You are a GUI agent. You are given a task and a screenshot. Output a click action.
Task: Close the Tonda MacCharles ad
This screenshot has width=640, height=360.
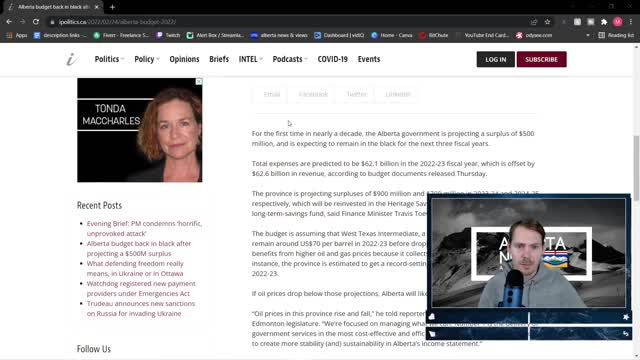199,82
